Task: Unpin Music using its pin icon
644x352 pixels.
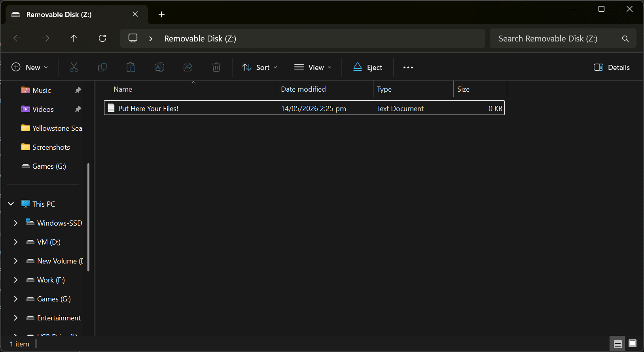Action: [78, 90]
